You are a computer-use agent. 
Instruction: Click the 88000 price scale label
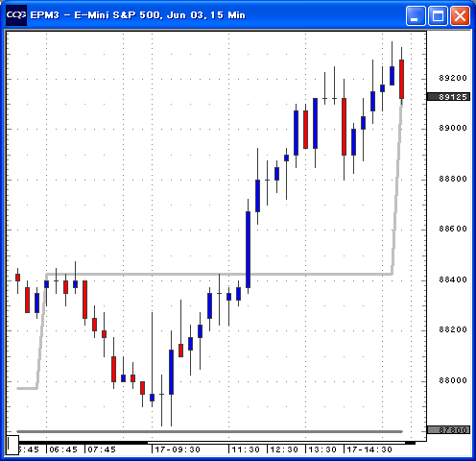(x=453, y=380)
